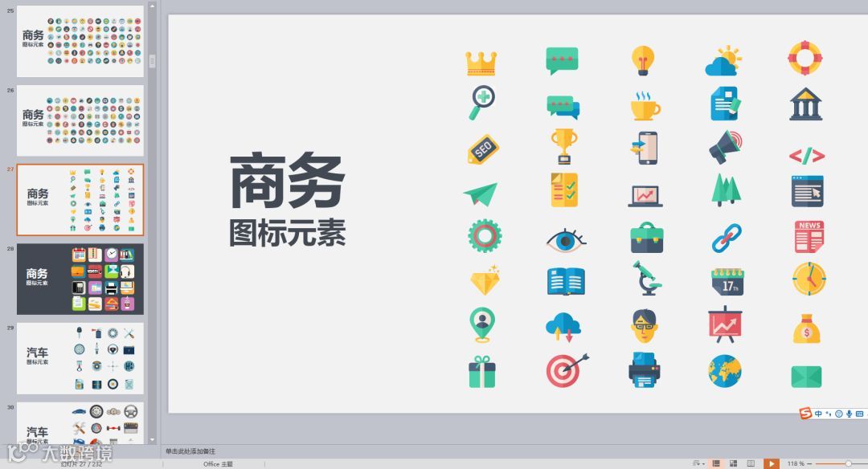This screenshot has width=868, height=469.
Task: Click the yellow diamond icon
Action: point(485,280)
